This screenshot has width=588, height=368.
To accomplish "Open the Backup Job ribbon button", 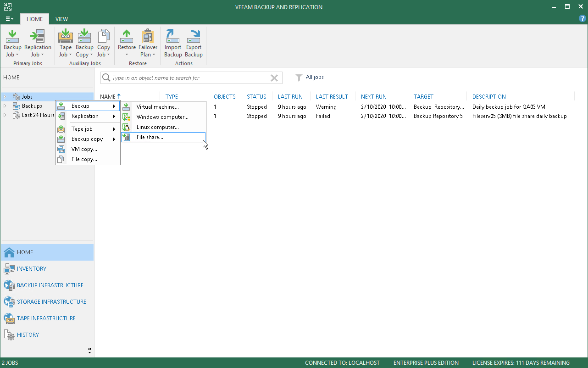I will 12,43.
